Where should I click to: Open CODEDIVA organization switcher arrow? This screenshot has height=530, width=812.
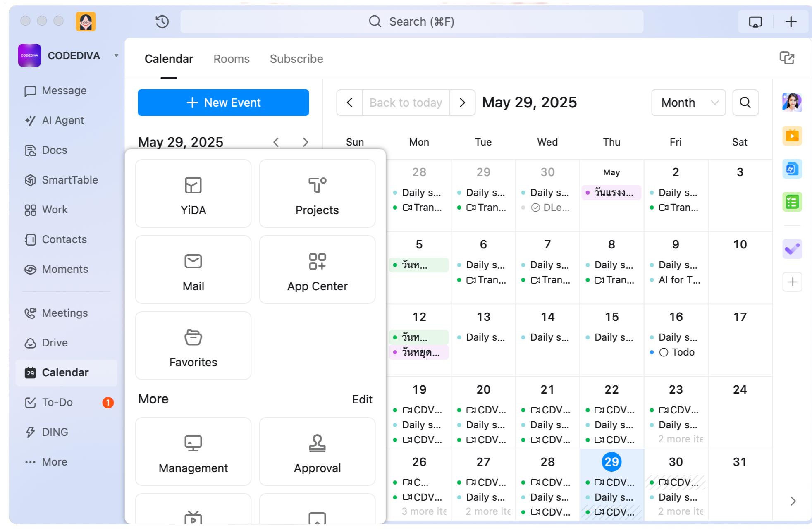(116, 55)
